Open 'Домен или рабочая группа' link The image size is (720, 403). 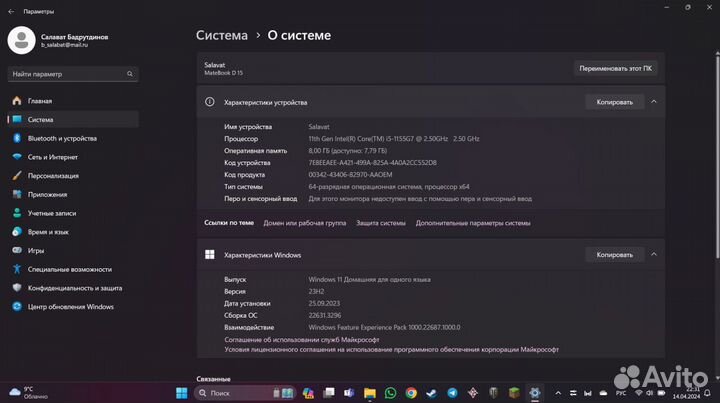[x=304, y=223]
